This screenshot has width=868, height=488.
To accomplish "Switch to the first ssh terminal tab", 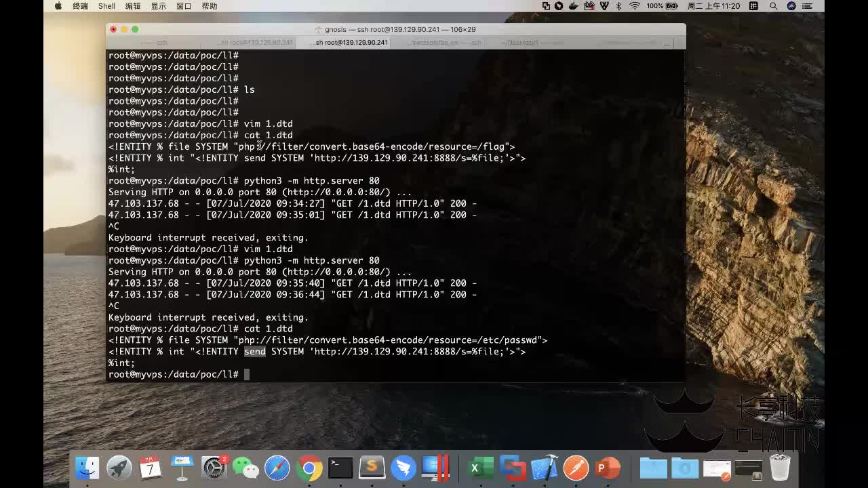I will coord(155,43).
